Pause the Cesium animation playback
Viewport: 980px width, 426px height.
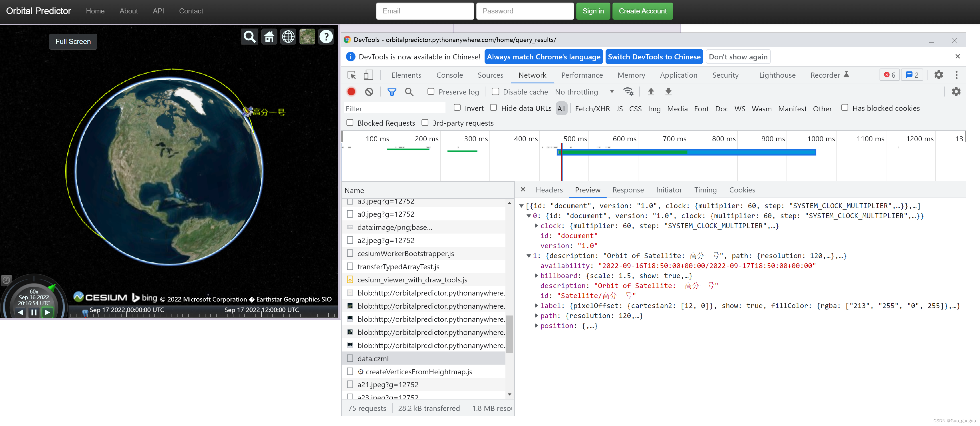tap(34, 313)
